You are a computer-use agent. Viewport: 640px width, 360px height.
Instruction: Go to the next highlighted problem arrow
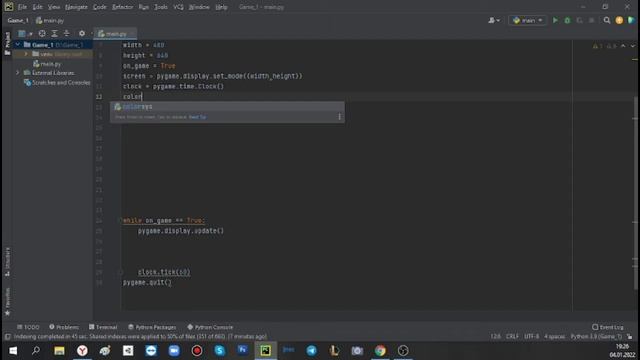click(x=633, y=46)
